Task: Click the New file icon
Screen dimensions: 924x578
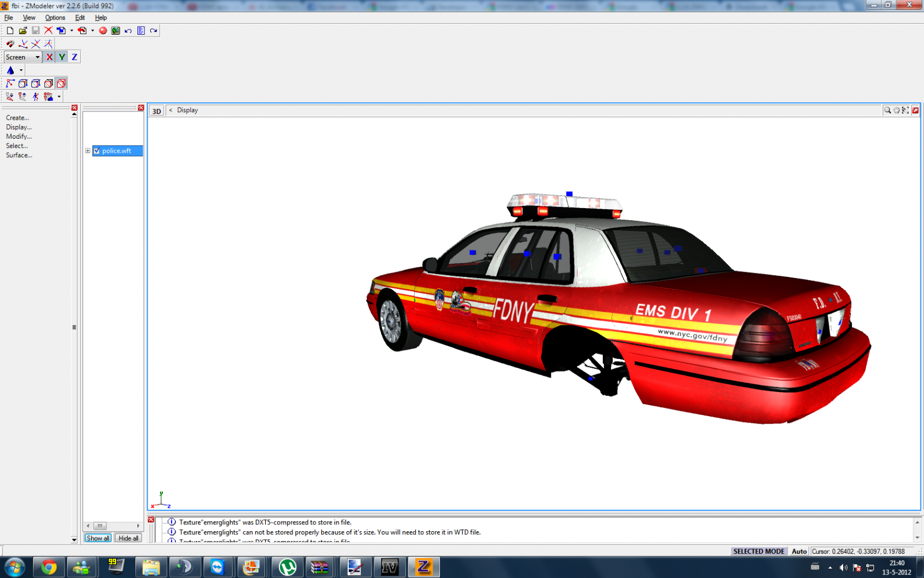Action: tap(10, 31)
